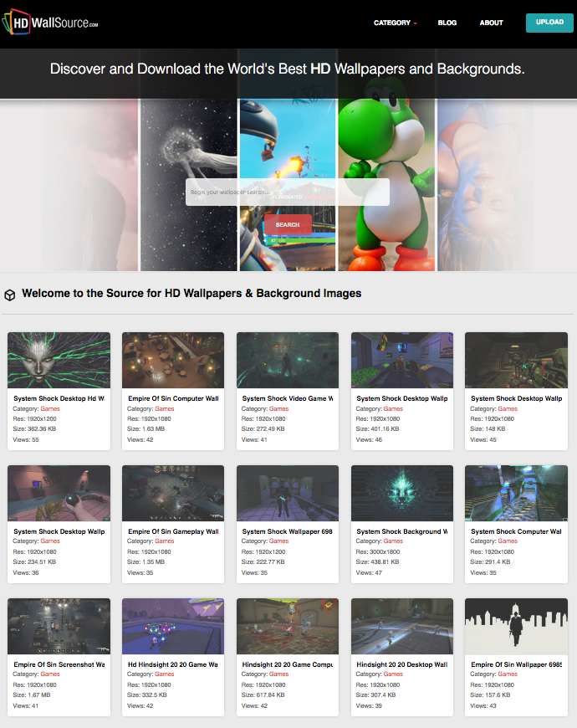Focus the wallpaper search input field

[x=287, y=192]
